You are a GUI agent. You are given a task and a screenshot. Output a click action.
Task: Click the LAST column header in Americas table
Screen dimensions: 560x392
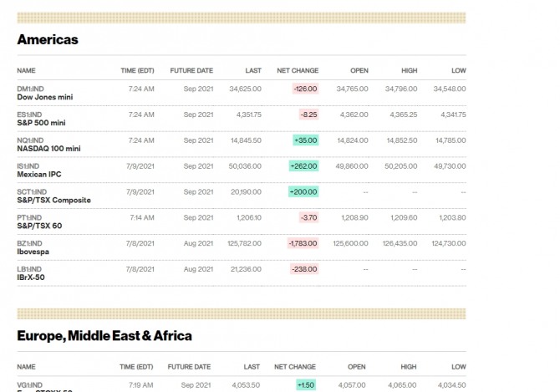click(253, 70)
